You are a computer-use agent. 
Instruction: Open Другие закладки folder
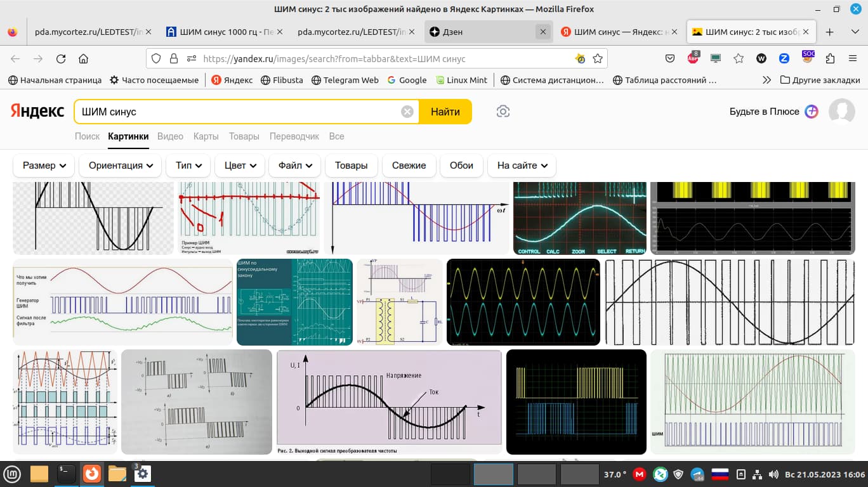(820, 80)
